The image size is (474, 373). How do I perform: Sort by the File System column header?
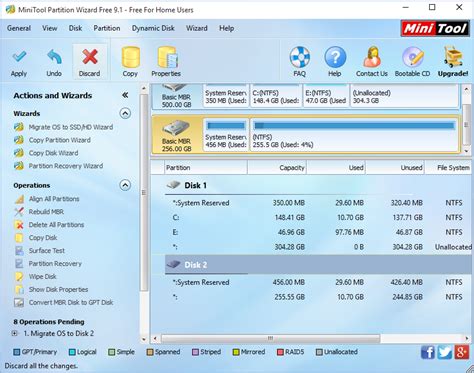(449, 168)
